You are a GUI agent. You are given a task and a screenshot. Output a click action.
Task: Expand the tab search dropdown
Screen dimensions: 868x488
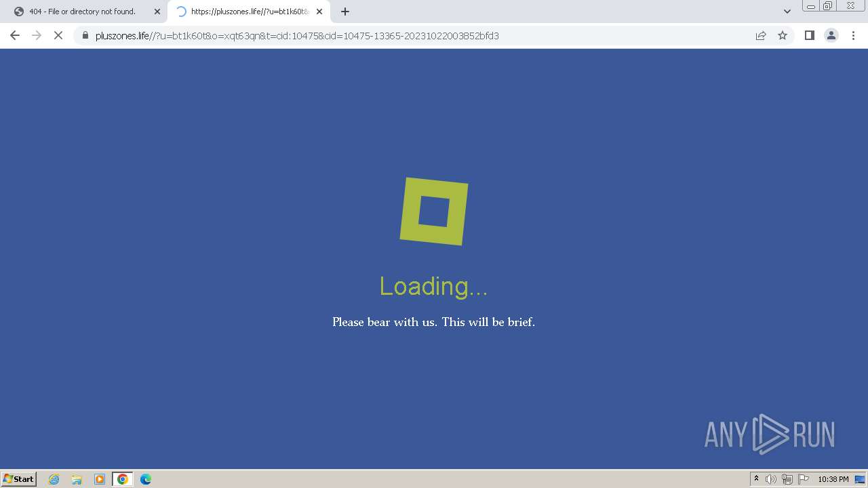click(x=787, y=12)
